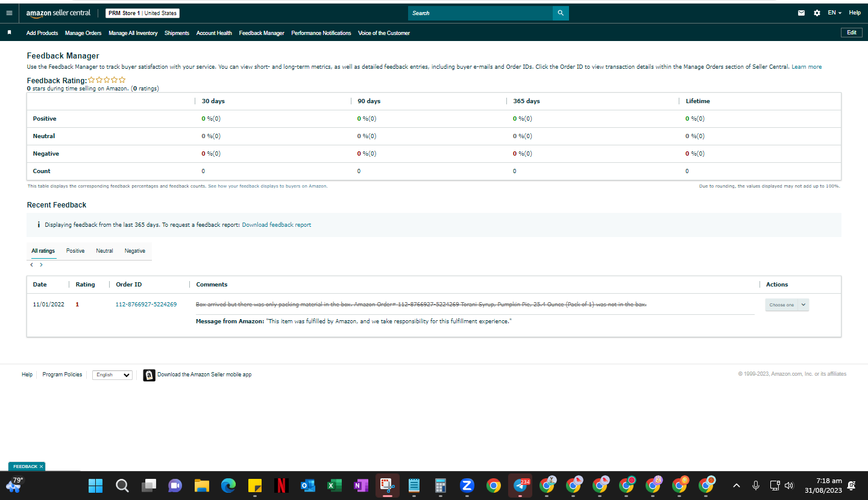Click the search magnifier button
The width and height of the screenshot is (868, 500).
click(561, 13)
